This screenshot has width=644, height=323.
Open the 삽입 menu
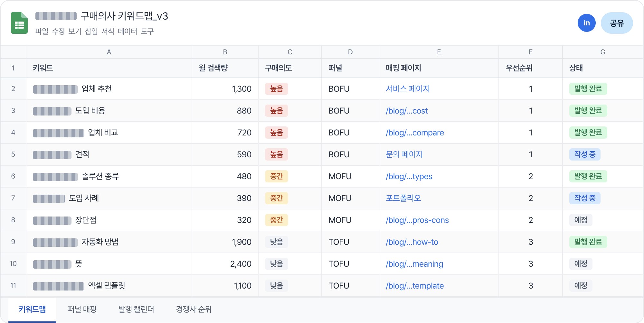[x=91, y=31]
